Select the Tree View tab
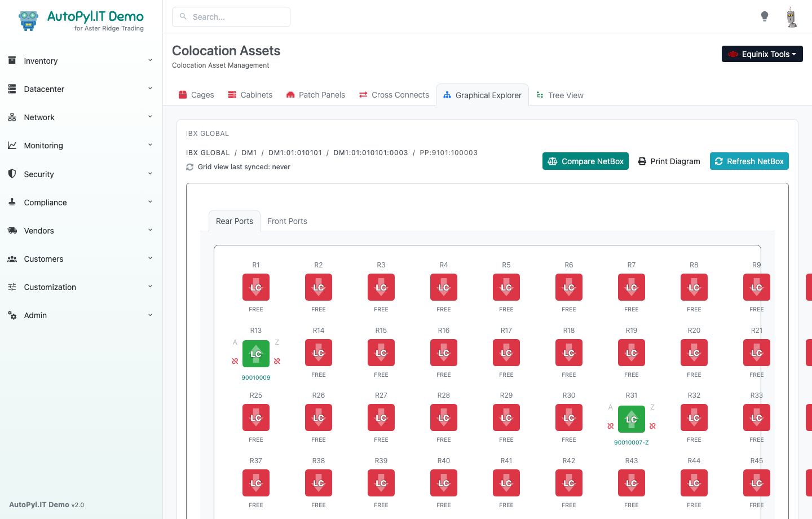 click(x=560, y=95)
